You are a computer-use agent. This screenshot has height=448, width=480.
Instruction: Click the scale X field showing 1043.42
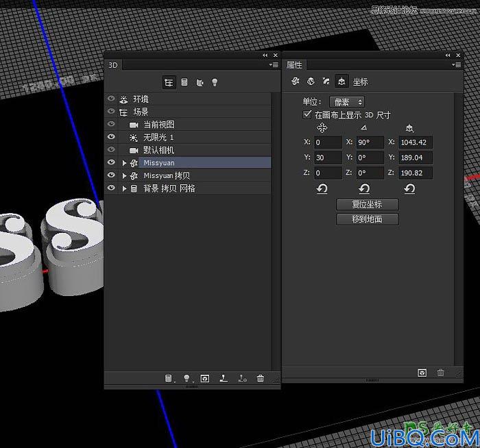[x=416, y=142]
